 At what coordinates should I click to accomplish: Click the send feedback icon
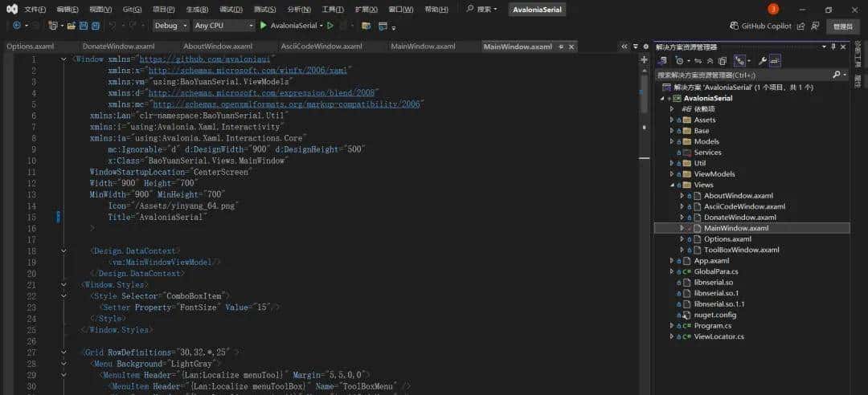pyautogui.click(x=815, y=26)
